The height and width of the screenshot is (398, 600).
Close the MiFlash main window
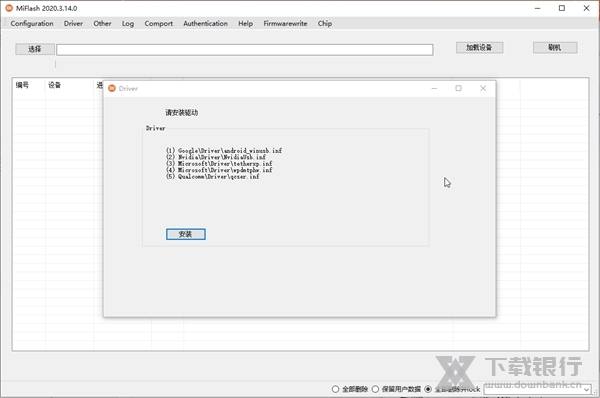click(586, 8)
